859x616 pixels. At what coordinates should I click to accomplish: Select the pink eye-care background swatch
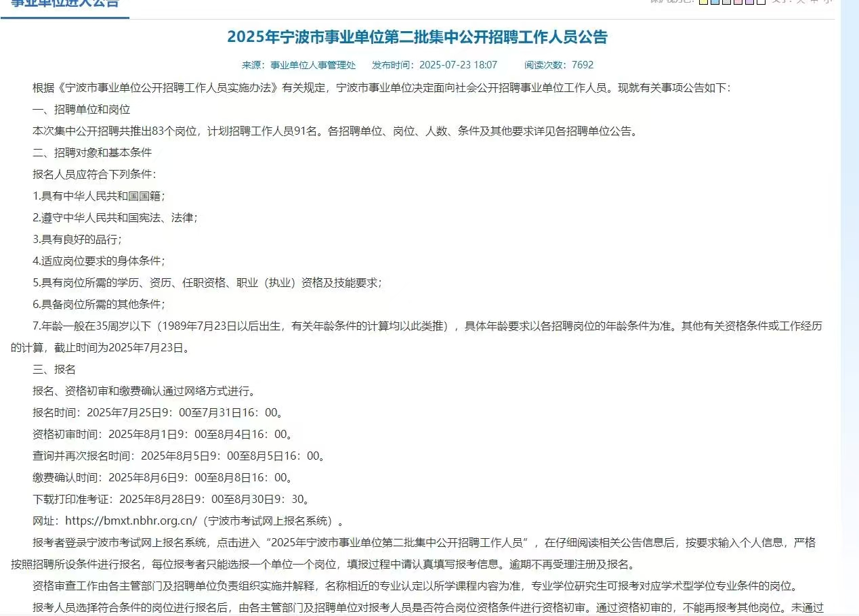point(738,2)
